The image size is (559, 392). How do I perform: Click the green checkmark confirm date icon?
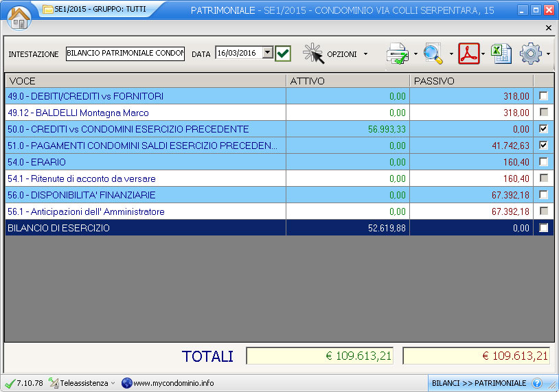pos(283,54)
